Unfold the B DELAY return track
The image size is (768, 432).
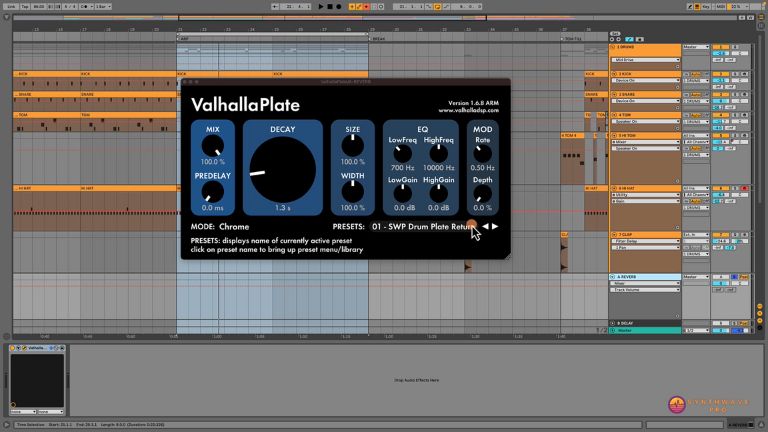[613, 323]
